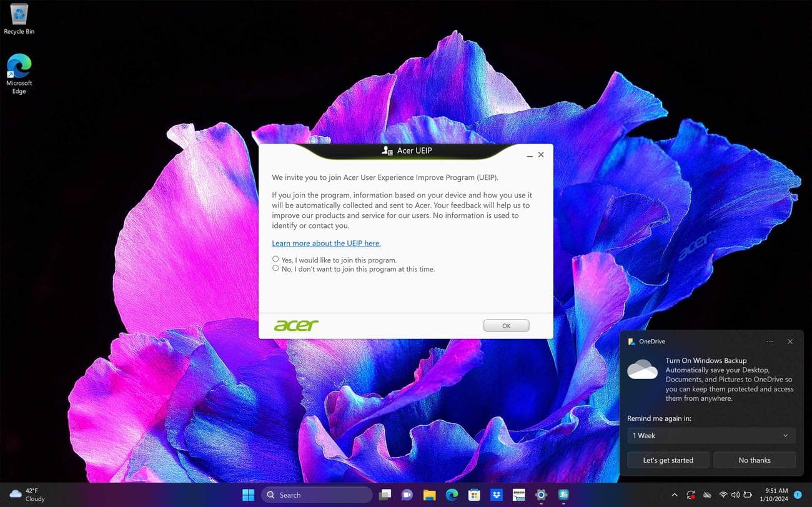Select 'No, I don't want to join this program'
Screen dimensions: 812x507
point(275,268)
